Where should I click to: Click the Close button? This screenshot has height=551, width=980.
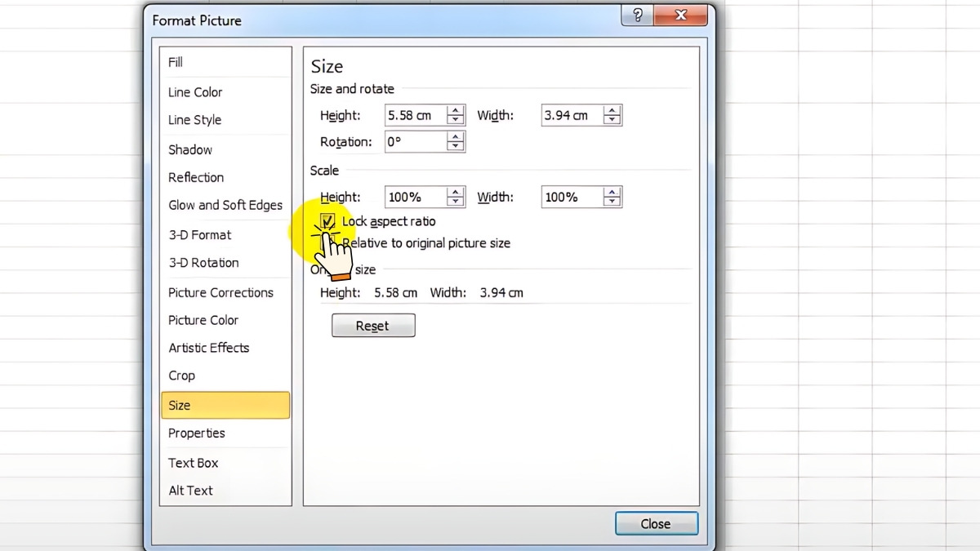click(656, 523)
